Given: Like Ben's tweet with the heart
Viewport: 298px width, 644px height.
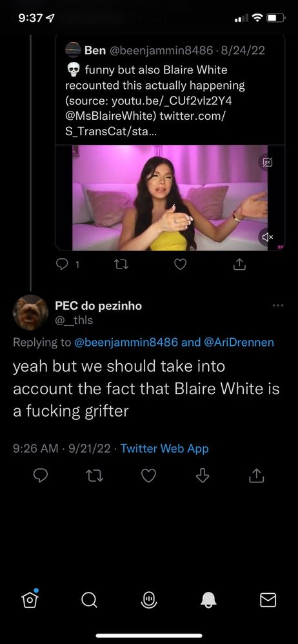Looking at the screenshot, I should pos(180,265).
